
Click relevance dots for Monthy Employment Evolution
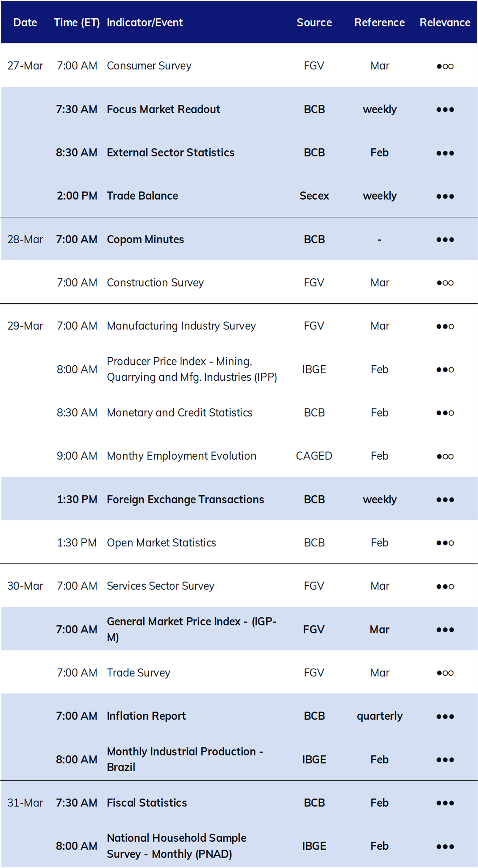(x=445, y=456)
